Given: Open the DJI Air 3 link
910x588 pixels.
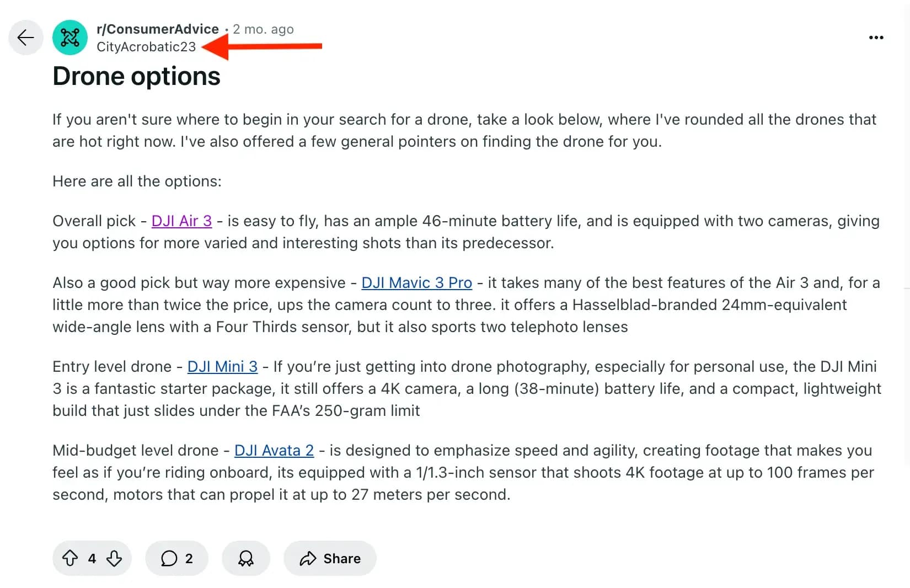Looking at the screenshot, I should click(181, 221).
